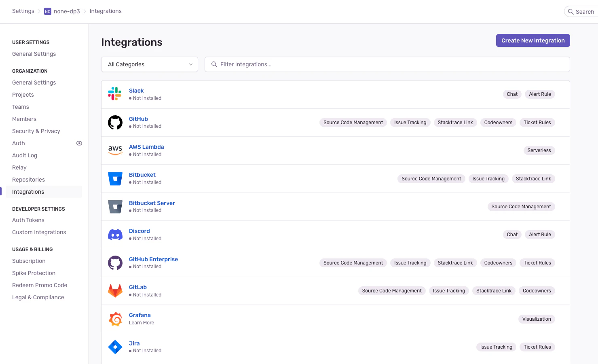Open the Grafana integration link
Viewport: 598px width, 364px height.
pyautogui.click(x=140, y=315)
